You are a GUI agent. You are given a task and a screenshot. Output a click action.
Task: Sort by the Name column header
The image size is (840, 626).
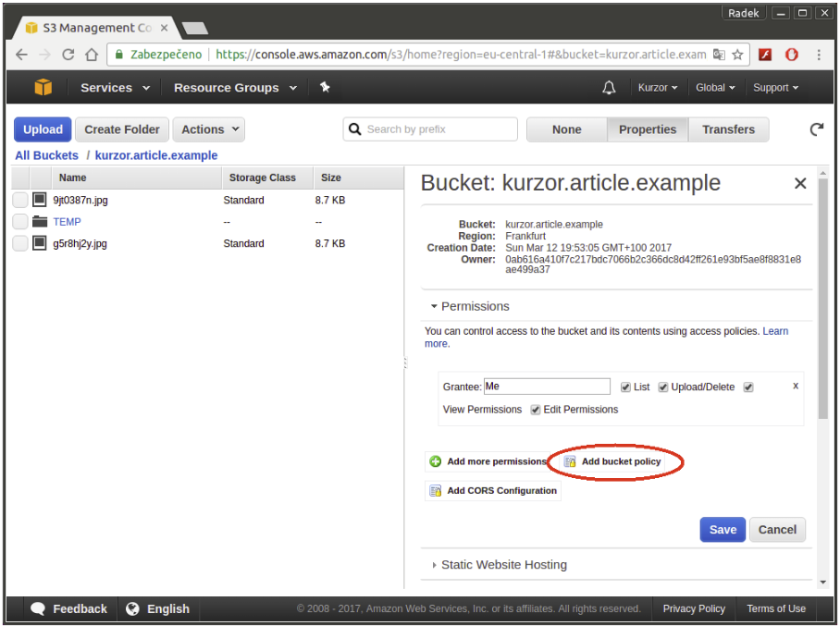[x=137, y=178]
